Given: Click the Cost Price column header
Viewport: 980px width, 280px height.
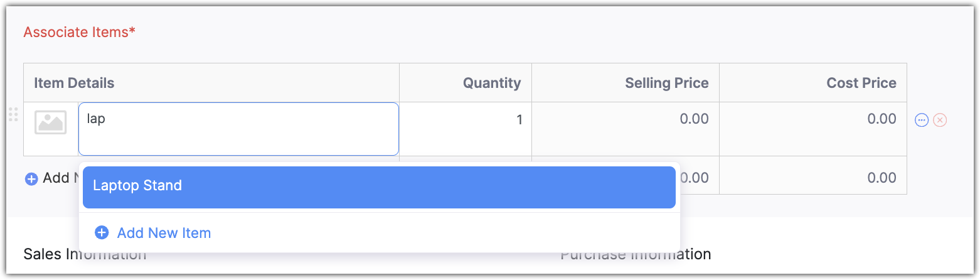Looking at the screenshot, I should coord(861,83).
